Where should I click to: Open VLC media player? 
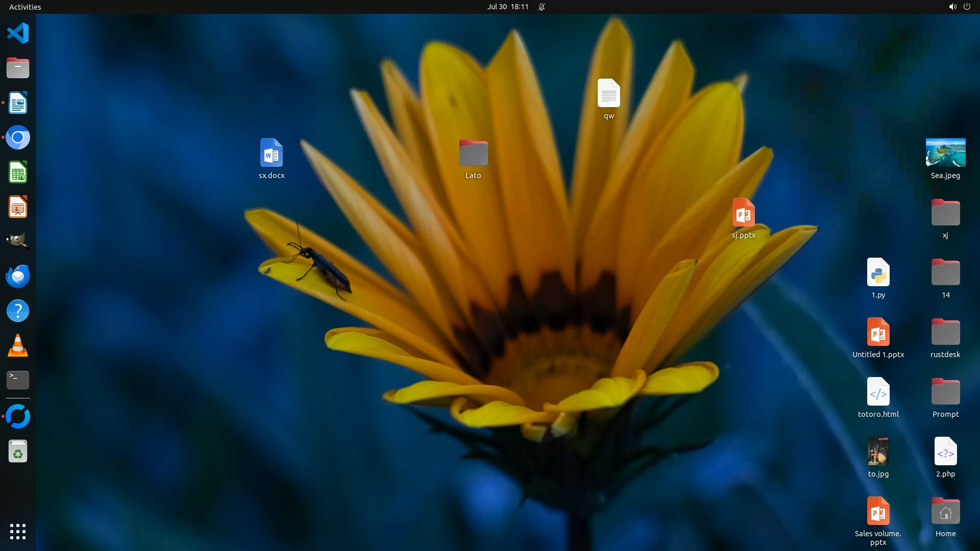[x=18, y=346]
